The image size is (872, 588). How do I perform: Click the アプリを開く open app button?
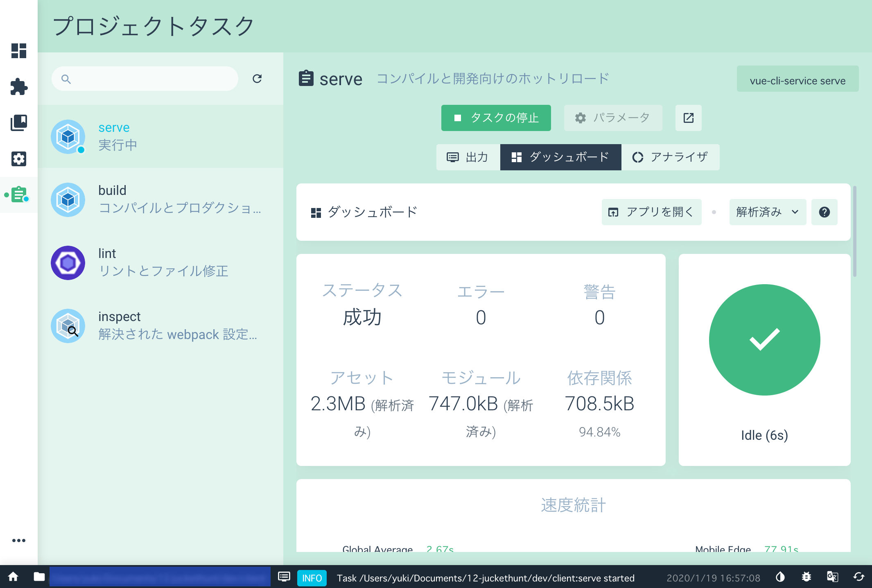click(x=651, y=212)
